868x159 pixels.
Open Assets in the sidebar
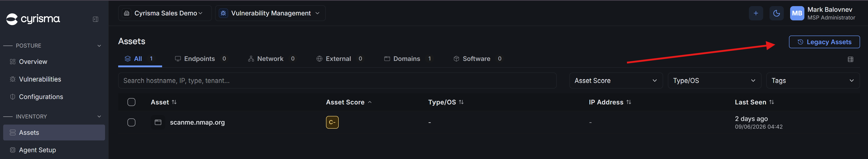[x=54, y=132]
